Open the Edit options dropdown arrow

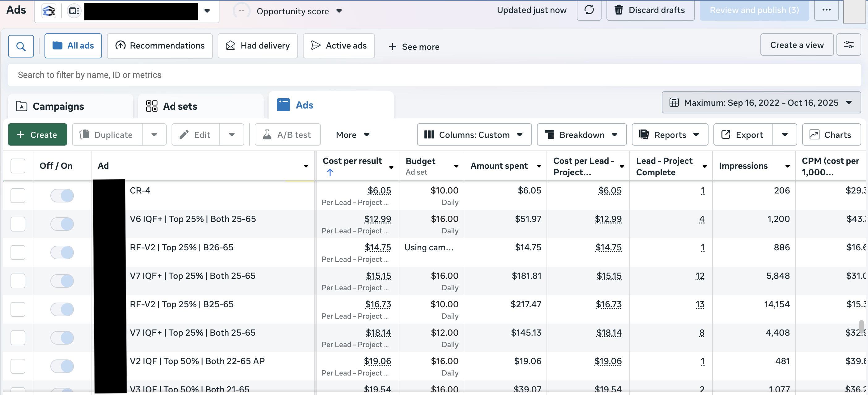232,134
